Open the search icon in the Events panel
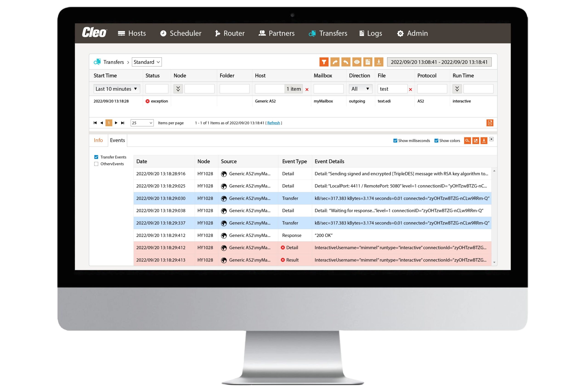588x386 pixels. (x=467, y=140)
